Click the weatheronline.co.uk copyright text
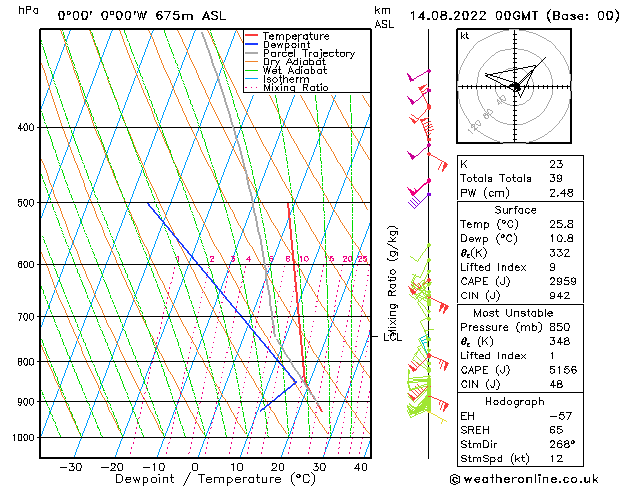 click(524, 479)
